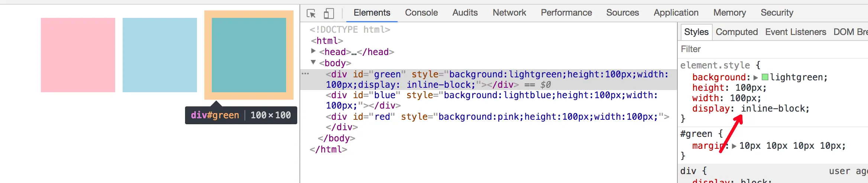Switch to the Computed sidebar tab

point(737,32)
